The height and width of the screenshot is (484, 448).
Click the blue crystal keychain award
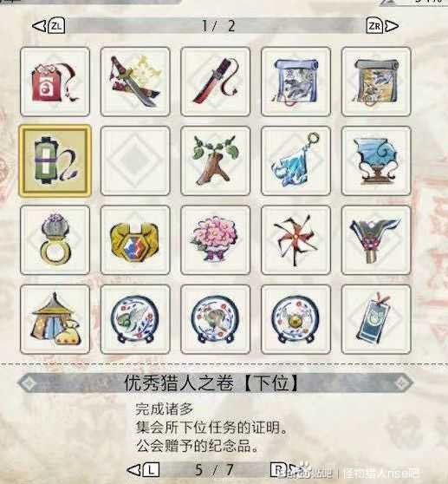click(x=296, y=160)
